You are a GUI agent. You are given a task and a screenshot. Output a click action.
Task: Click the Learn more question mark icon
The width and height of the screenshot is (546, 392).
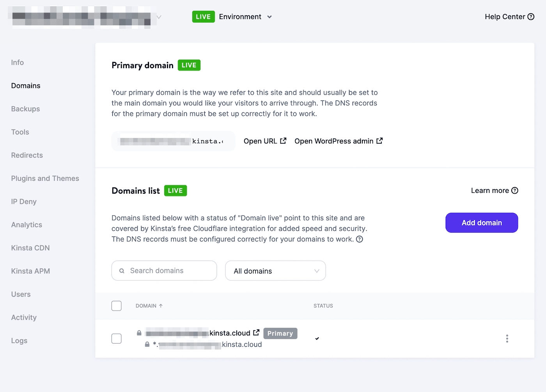pyautogui.click(x=515, y=191)
